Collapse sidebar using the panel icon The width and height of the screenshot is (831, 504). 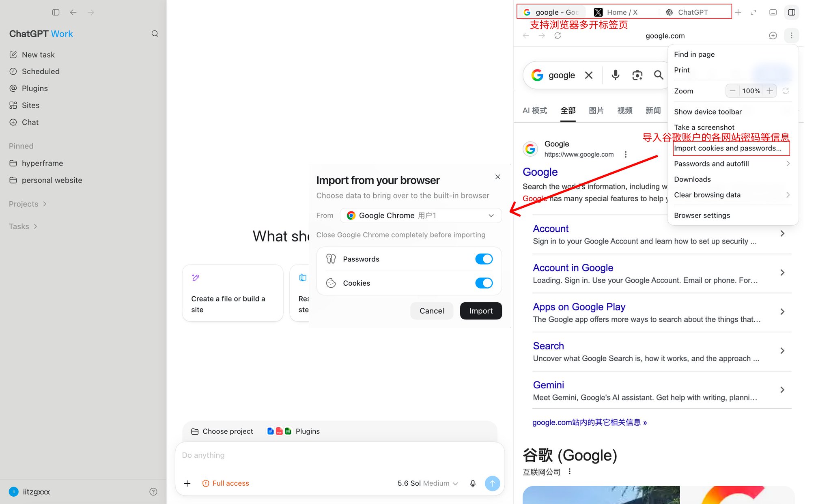(56, 12)
